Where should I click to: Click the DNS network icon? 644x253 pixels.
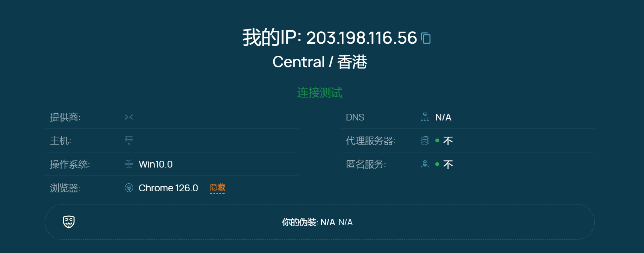(x=425, y=117)
